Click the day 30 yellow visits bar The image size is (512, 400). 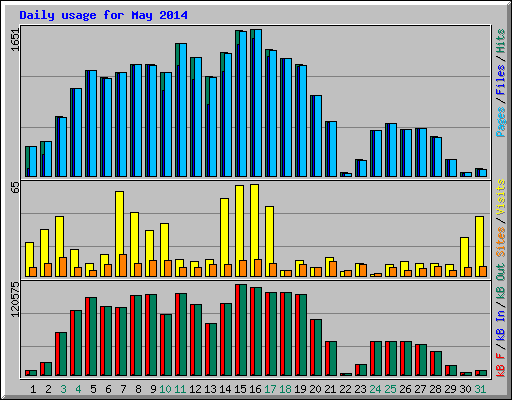tap(464, 252)
